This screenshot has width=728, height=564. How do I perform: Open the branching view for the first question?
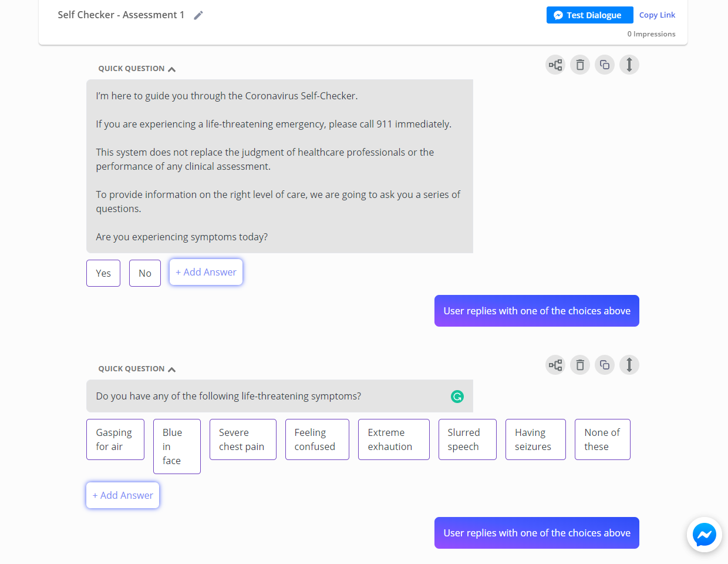tap(555, 65)
